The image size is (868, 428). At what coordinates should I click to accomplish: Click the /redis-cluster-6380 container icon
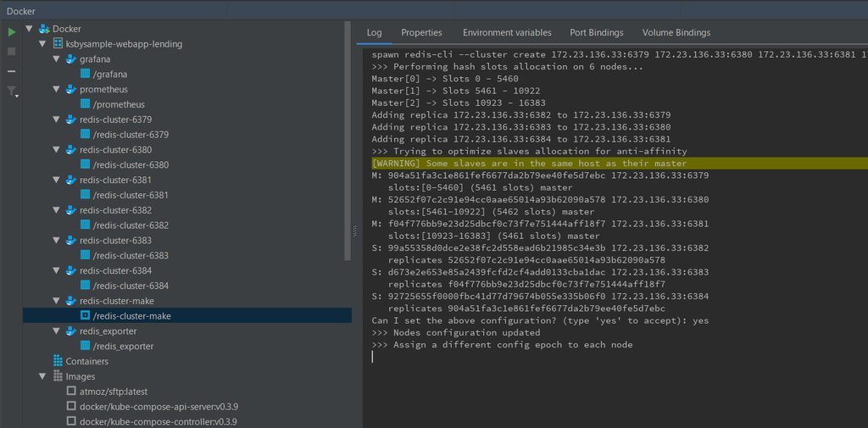[85, 164]
